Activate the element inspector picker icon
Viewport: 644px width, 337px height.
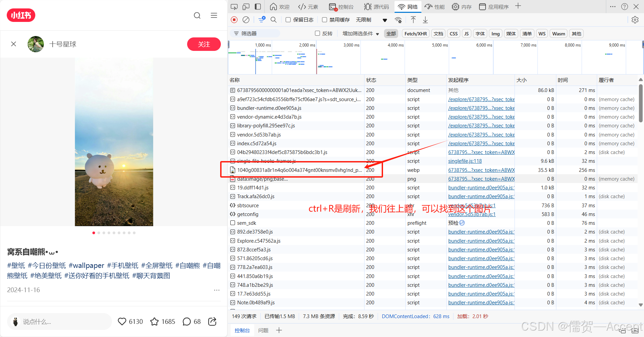234,6
